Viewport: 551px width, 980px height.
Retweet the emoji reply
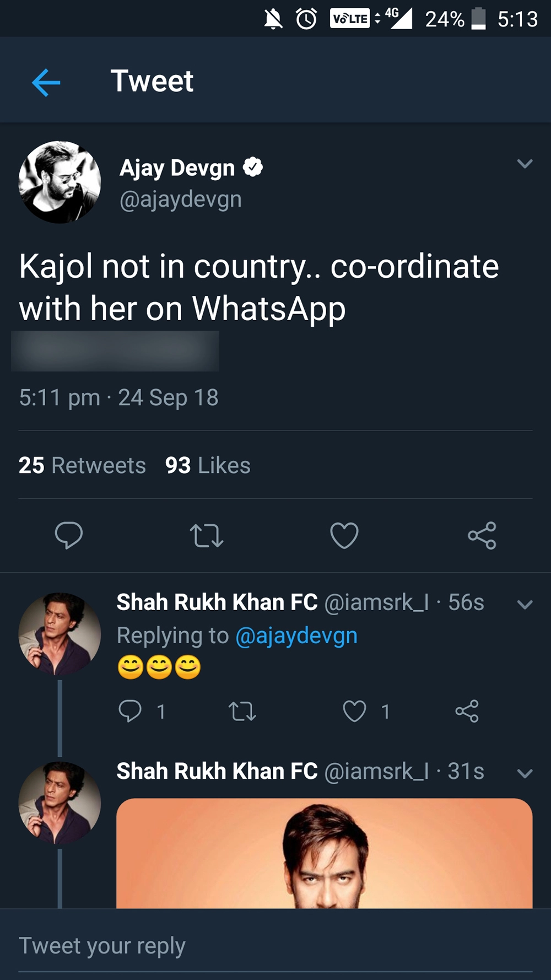click(242, 711)
